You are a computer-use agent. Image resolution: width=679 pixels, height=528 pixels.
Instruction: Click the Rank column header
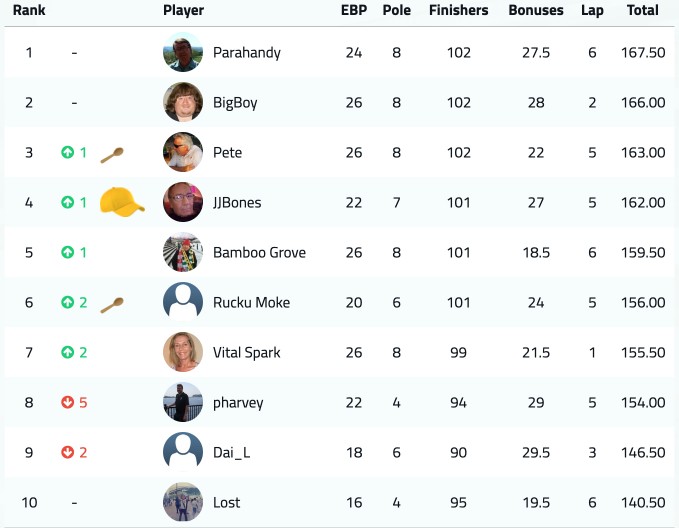pos(29,10)
